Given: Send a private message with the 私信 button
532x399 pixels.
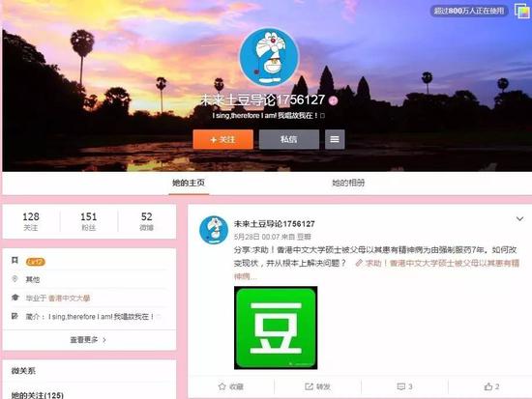Looking at the screenshot, I should click(x=289, y=139).
